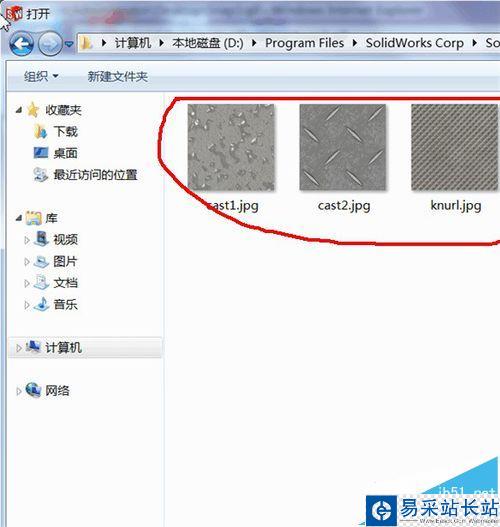Viewport: 500px width, 527px height.
Task: Click the cast2.jpg file name
Action: tap(344, 205)
